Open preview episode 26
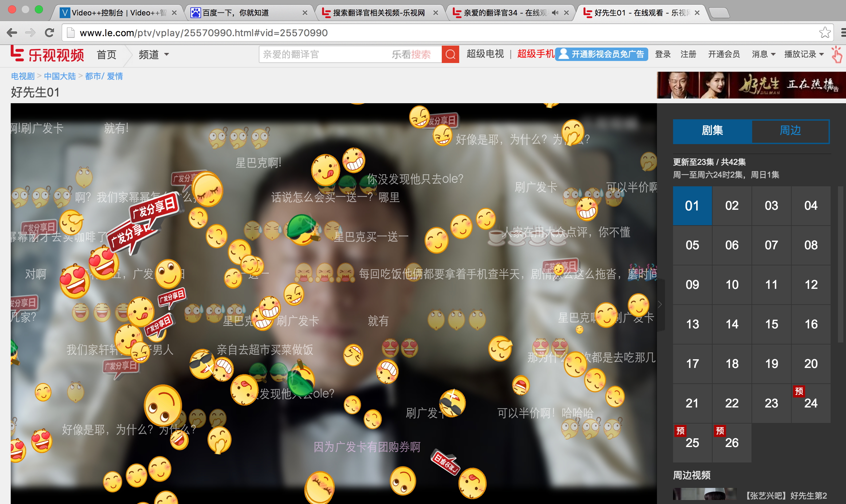Viewport: 846px width, 504px height. coord(732,443)
